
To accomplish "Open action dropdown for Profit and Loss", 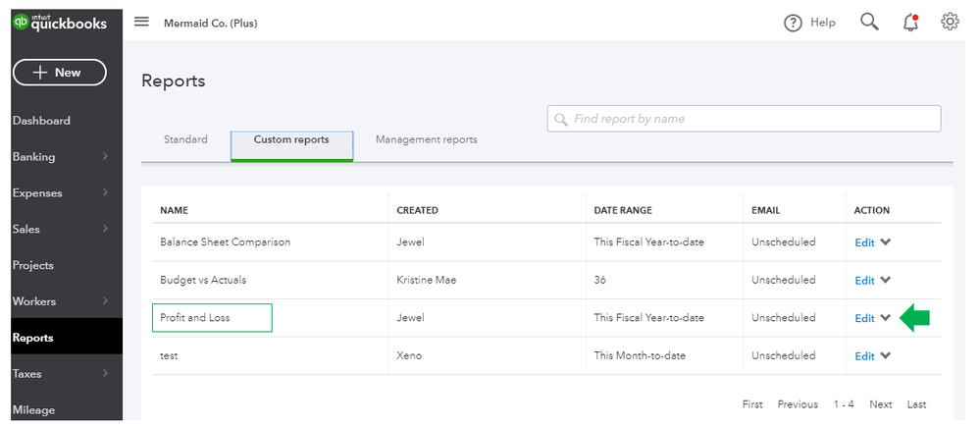I will [886, 318].
